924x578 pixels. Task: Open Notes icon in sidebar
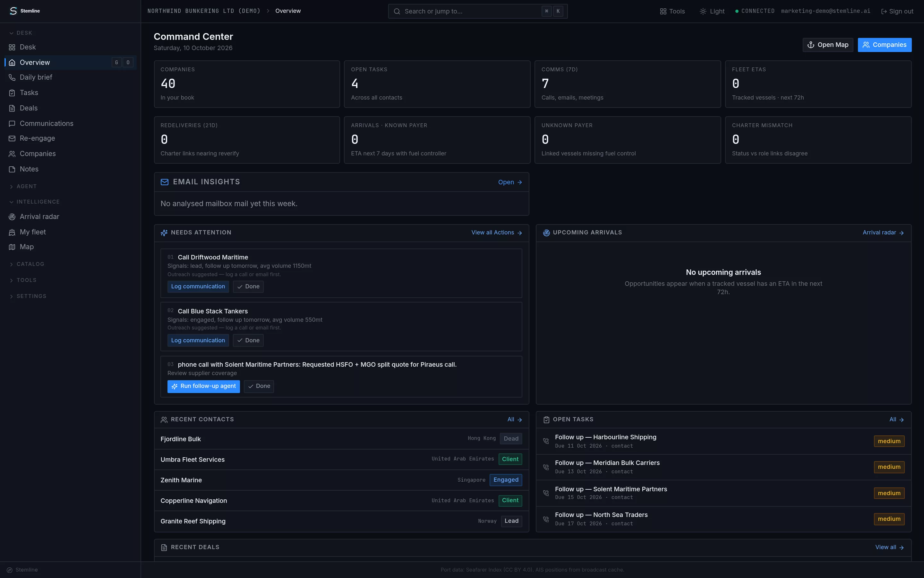click(12, 169)
